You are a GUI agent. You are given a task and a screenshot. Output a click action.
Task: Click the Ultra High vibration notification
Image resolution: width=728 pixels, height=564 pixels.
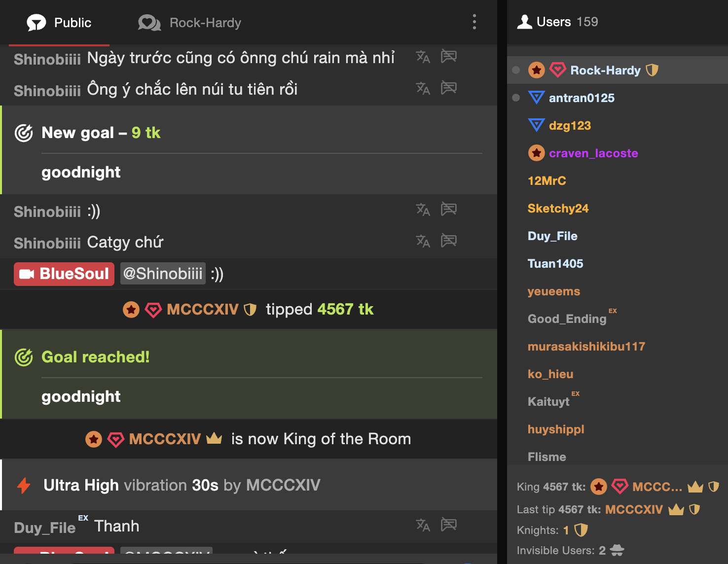pos(182,485)
